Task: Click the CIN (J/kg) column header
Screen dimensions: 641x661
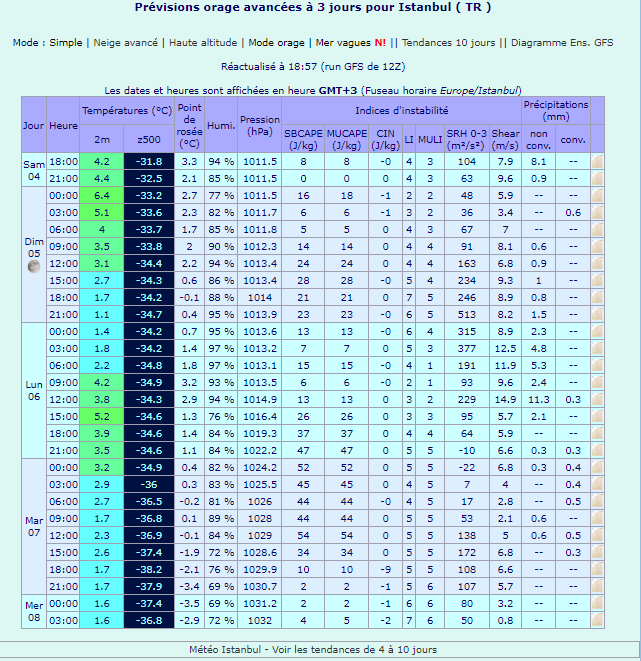Action: pyautogui.click(x=385, y=139)
